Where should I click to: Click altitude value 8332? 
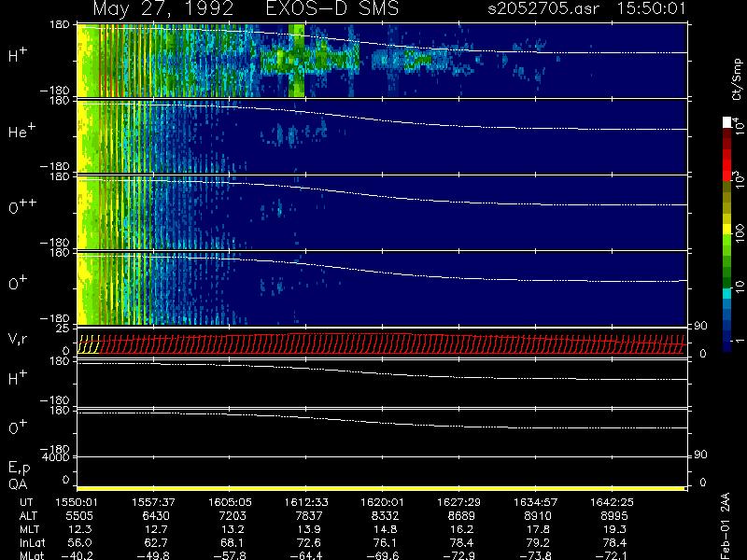(x=385, y=516)
